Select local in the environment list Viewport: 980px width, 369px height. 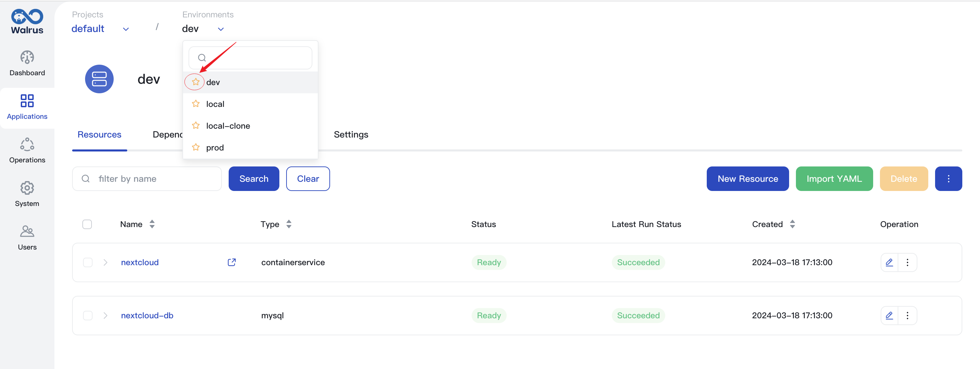point(250,104)
